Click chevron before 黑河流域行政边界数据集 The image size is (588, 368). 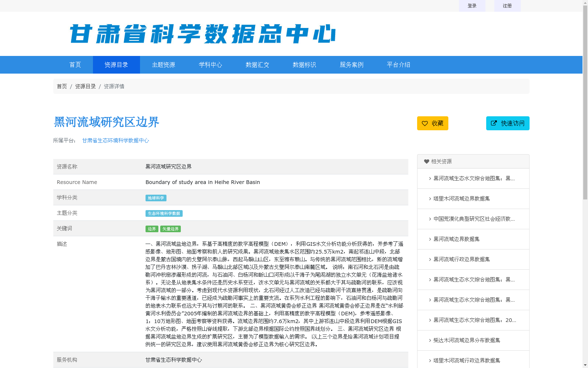(430, 259)
